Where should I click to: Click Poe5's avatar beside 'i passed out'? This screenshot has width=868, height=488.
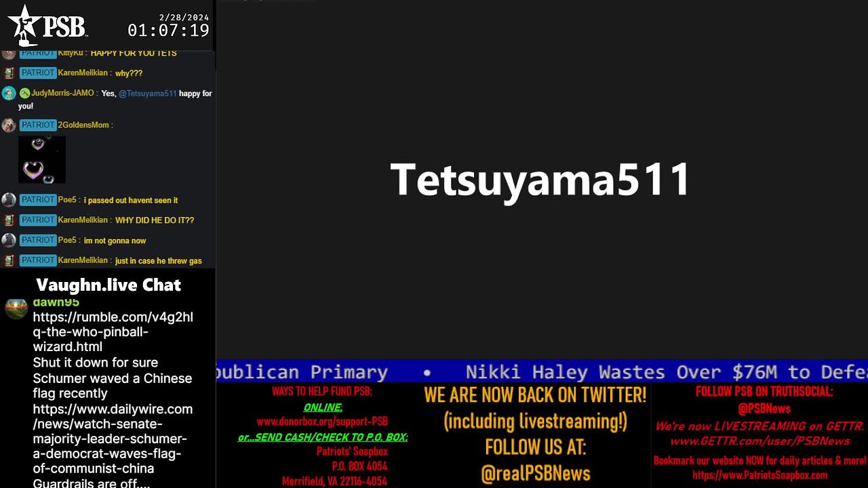point(9,200)
